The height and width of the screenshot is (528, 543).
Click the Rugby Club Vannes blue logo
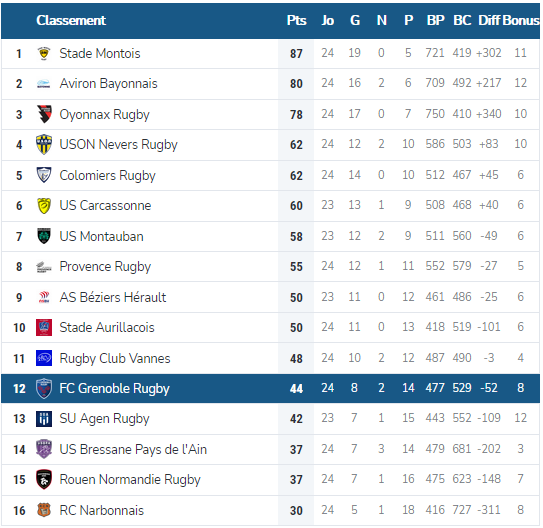[44, 358]
